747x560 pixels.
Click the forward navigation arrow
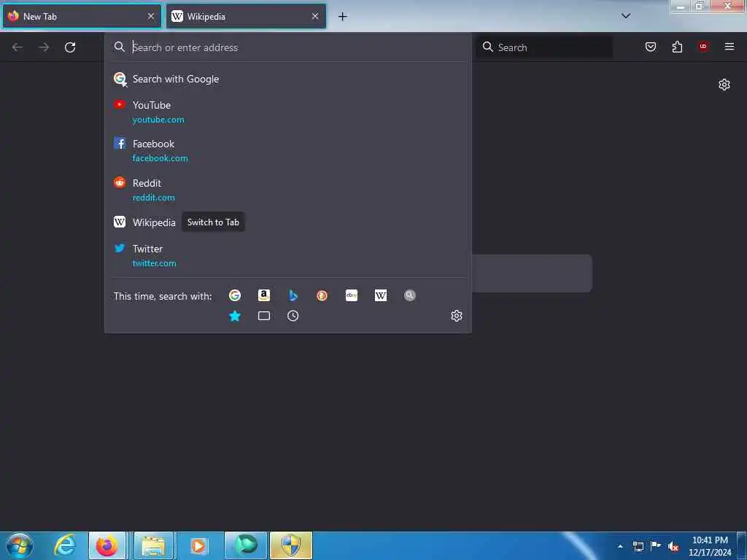click(x=44, y=47)
